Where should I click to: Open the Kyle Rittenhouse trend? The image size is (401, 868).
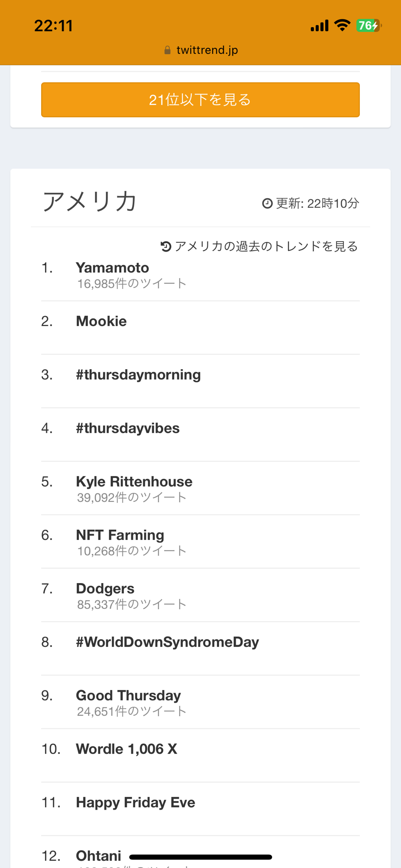[134, 481]
